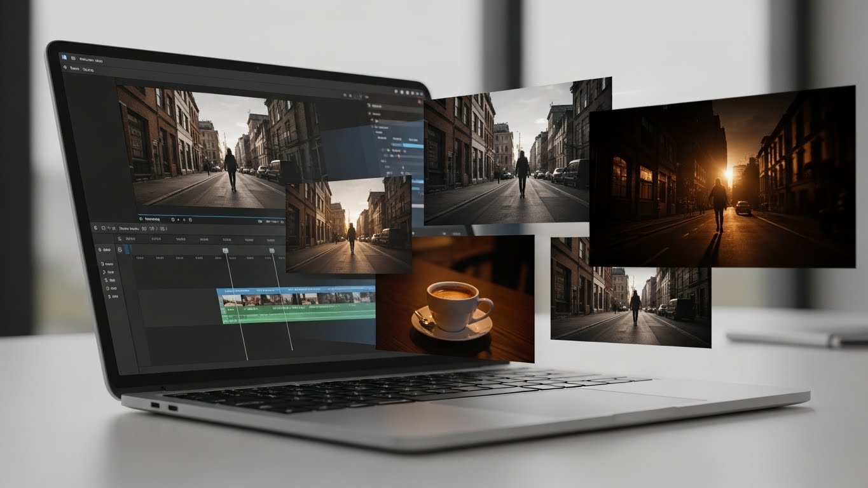
Task: Open the highlighted blue field in the properties panel
Action: click(x=412, y=146)
